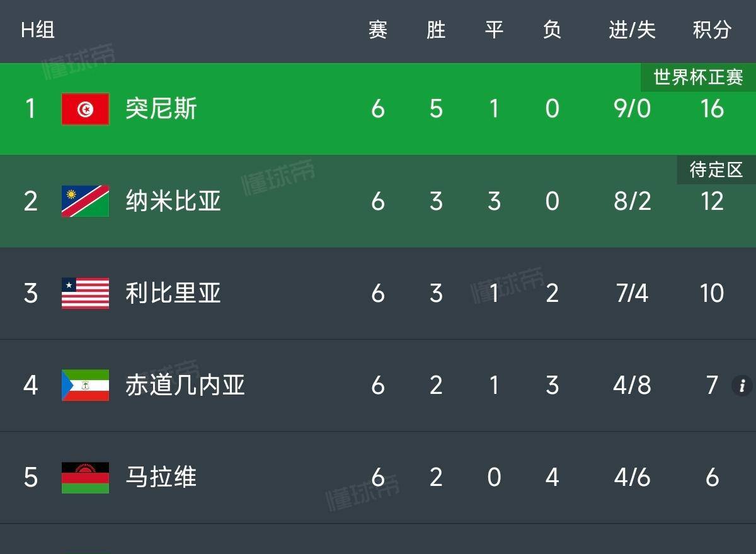Click the 世界杯正赛 qualification label
Viewport: 756px width, 554px height.
[698, 78]
